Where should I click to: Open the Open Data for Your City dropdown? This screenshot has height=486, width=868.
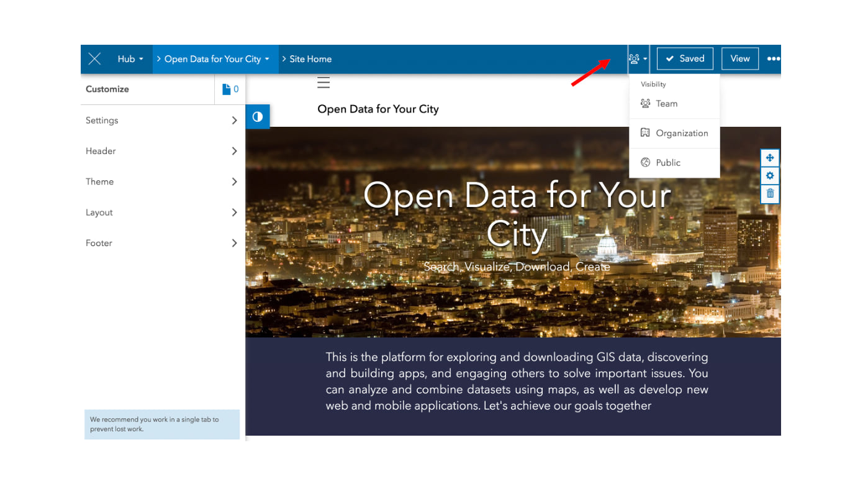pyautogui.click(x=215, y=59)
